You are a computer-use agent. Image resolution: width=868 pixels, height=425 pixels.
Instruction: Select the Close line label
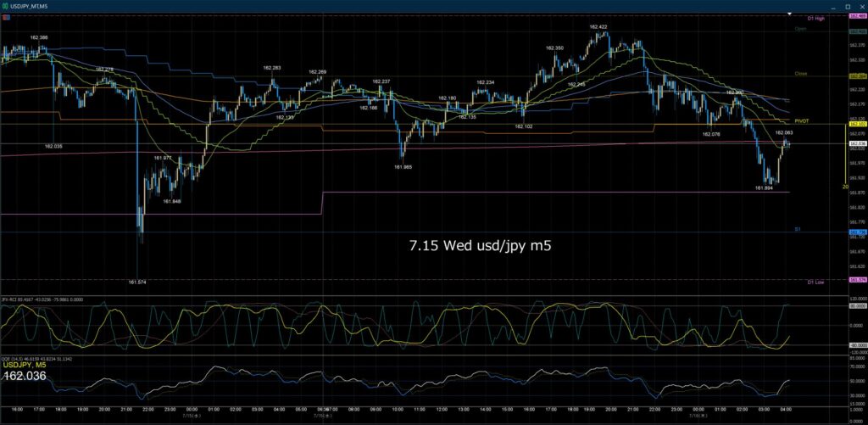coord(801,74)
